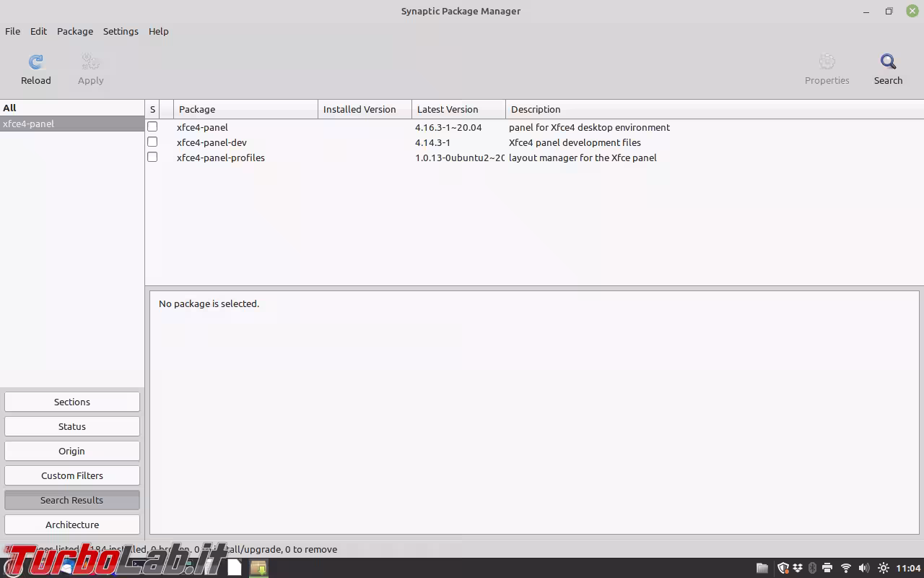Click the Dropbox tray icon

click(797, 568)
